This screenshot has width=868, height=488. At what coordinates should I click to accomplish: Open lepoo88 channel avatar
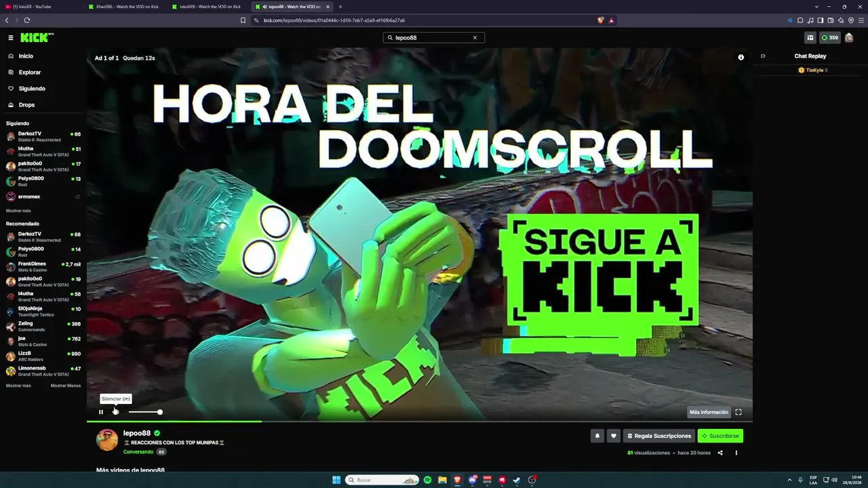coord(107,440)
